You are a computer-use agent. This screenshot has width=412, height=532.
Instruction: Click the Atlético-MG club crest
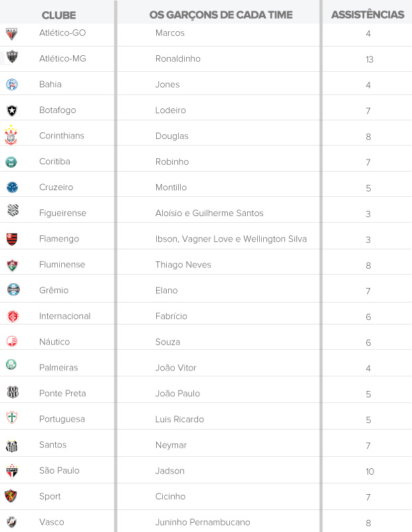pos(12,58)
